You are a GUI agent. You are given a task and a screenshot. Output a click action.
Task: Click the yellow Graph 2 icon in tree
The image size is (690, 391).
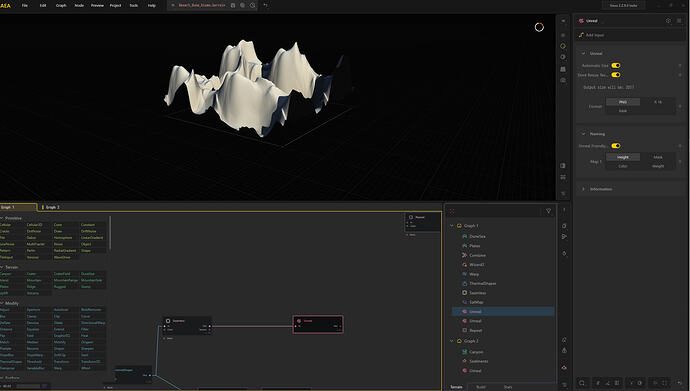(459, 341)
